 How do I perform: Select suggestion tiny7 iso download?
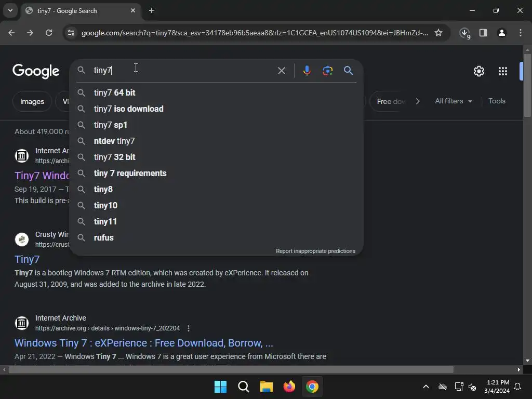[x=217, y=109]
